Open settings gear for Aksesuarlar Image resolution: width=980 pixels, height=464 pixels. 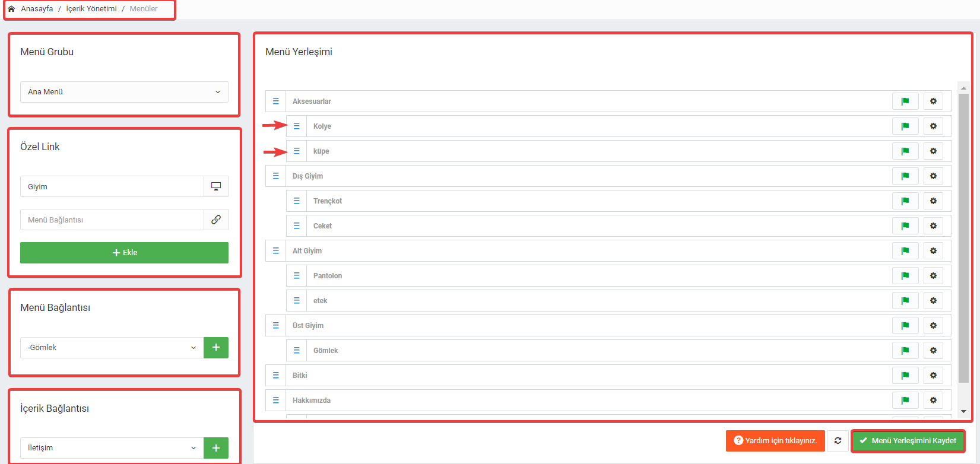coord(933,101)
